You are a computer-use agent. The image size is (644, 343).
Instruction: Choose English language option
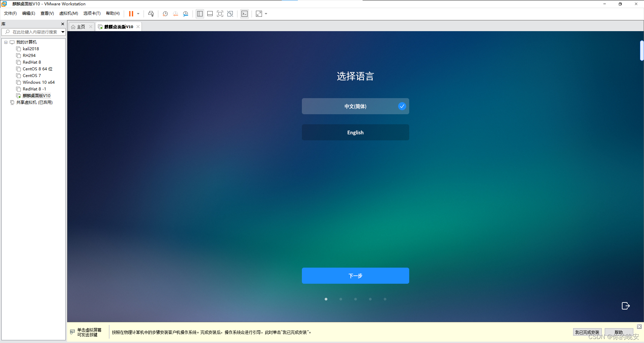click(x=355, y=132)
